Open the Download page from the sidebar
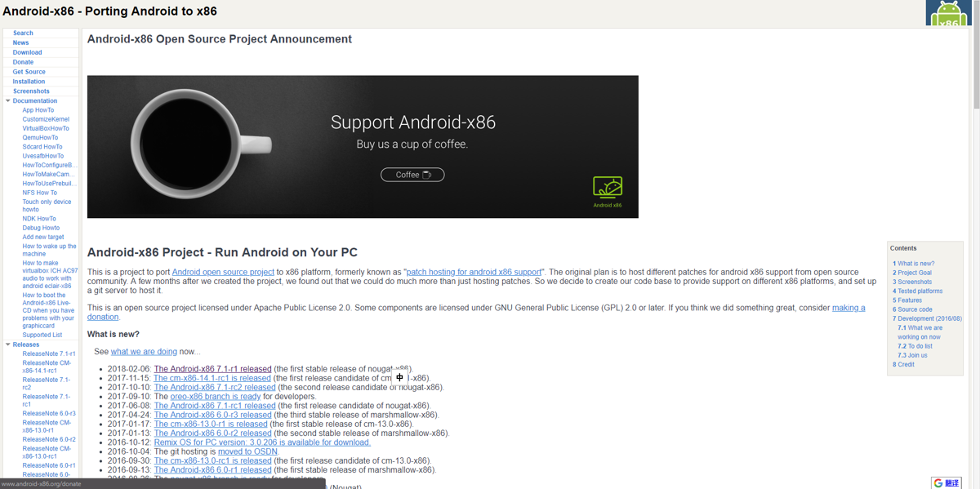Image resolution: width=980 pixels, height=489 pixels. click(27, 52)
